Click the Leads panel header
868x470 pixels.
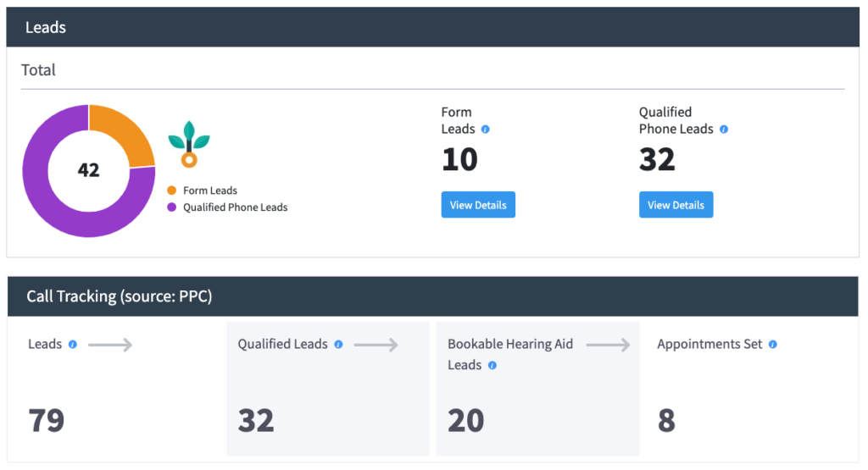tap(433, 27)
